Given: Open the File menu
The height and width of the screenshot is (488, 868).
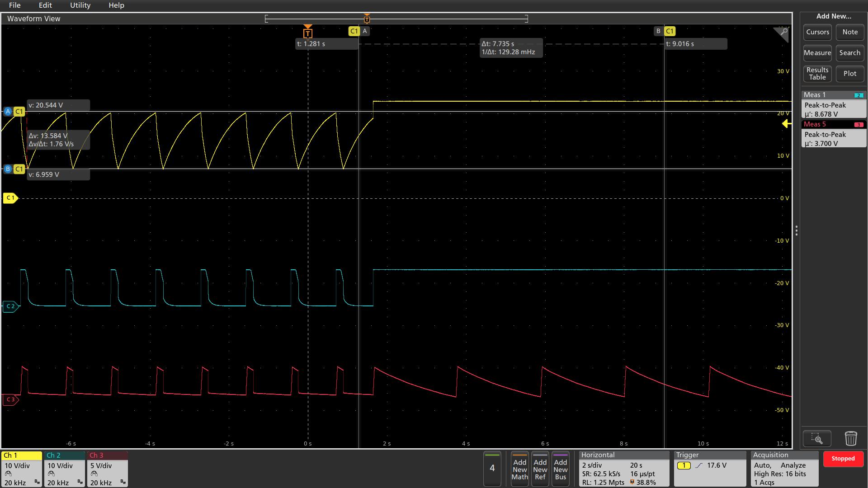Looking at the screenshot, I should (14, 5).
